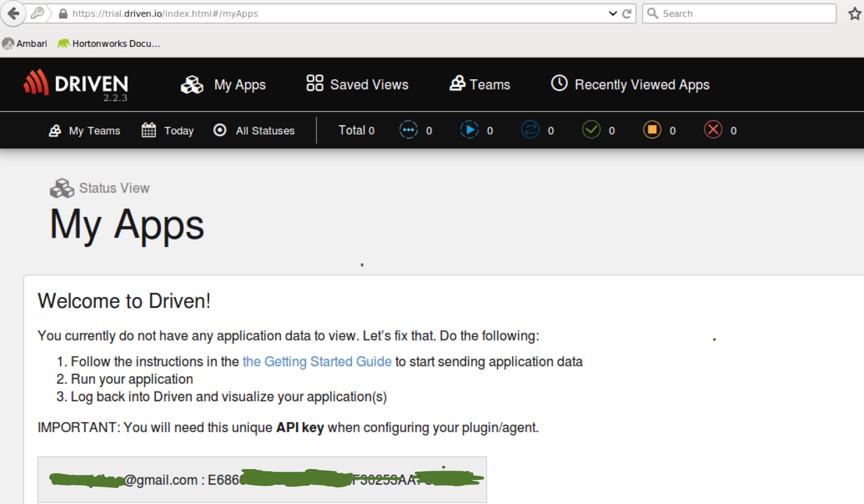Click the browser back button
Viewport: 864px width, 504px height.
14,14
